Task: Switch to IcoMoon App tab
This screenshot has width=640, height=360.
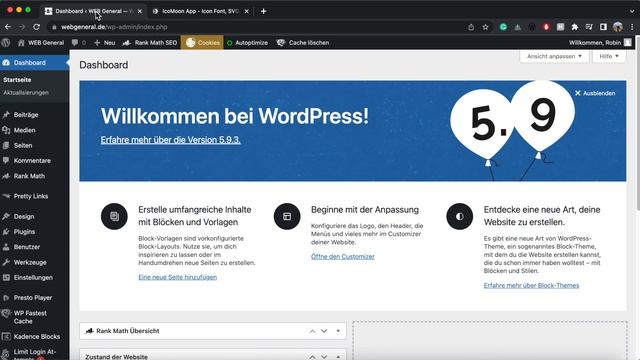Action: [200, 11]
